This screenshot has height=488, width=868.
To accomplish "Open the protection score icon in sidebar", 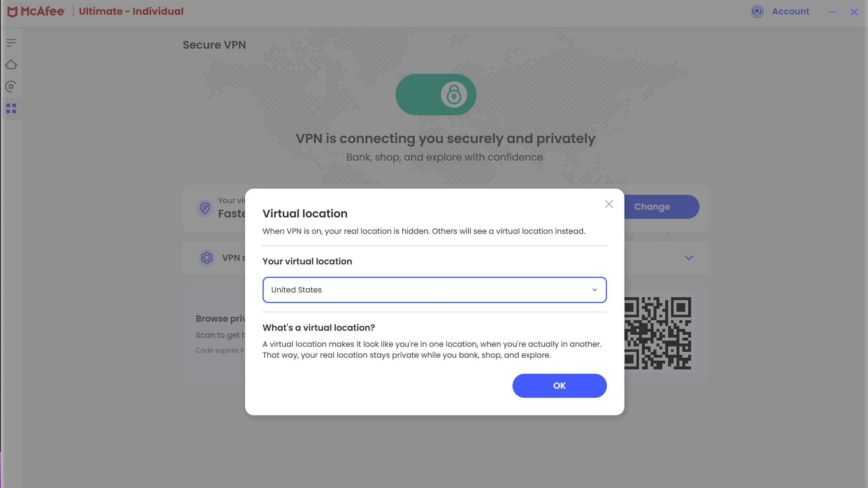I will (11, 86).
